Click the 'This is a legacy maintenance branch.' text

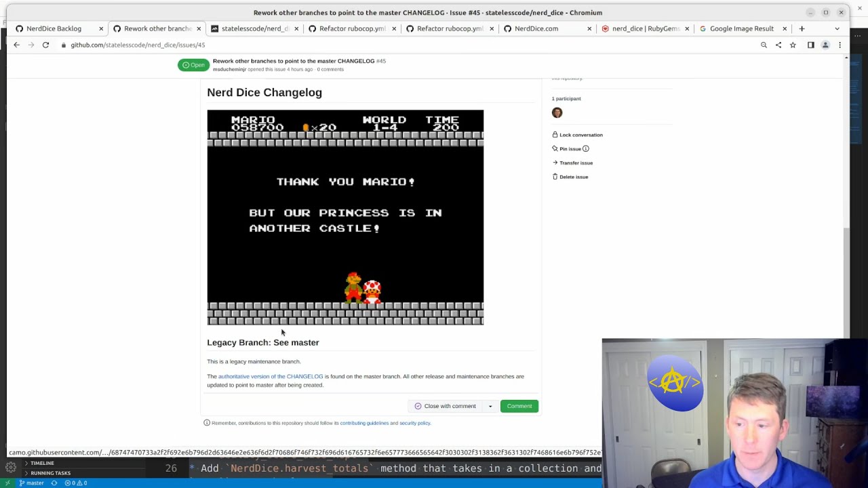[x=254, y=361]
